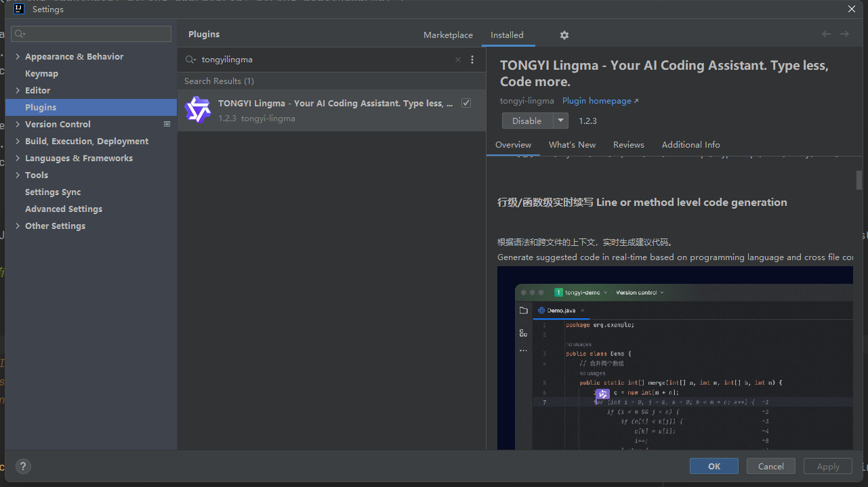
Task: Click the Search Results (1) label
Action: [219, 81]
